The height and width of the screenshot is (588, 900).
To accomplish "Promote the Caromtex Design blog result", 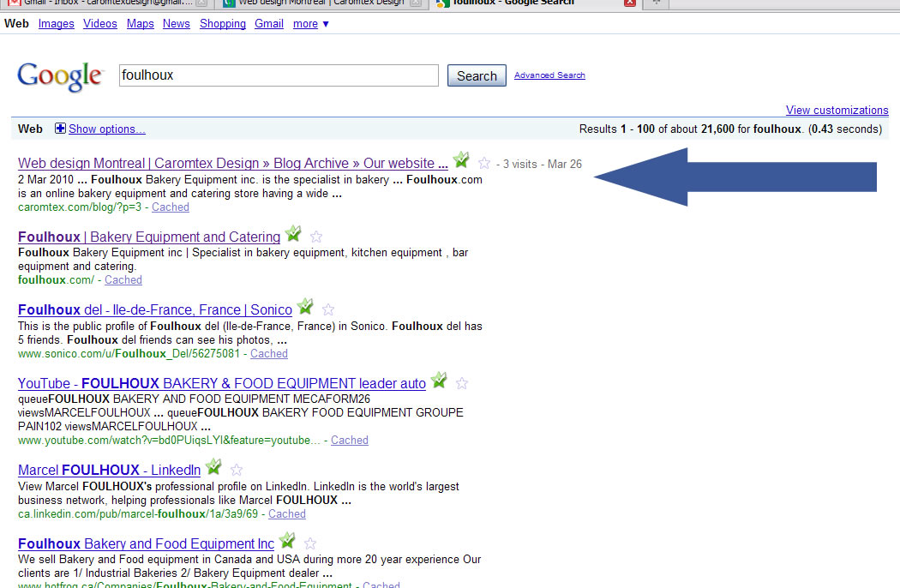I will coord(461,160).
